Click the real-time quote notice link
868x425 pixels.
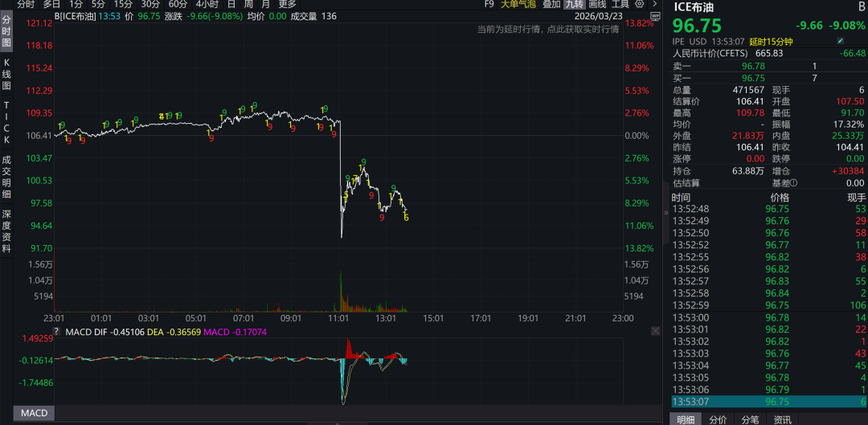coord(547,29)
